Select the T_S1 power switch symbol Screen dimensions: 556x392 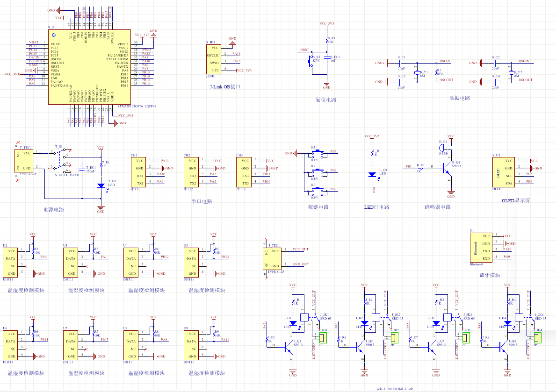tap(58, 159)
